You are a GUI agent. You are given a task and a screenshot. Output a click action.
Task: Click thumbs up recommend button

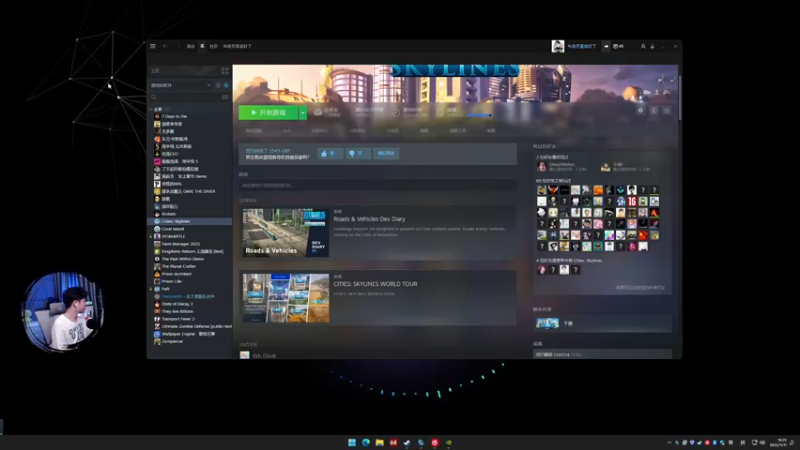pyautogui.click(x=330, y=153)
